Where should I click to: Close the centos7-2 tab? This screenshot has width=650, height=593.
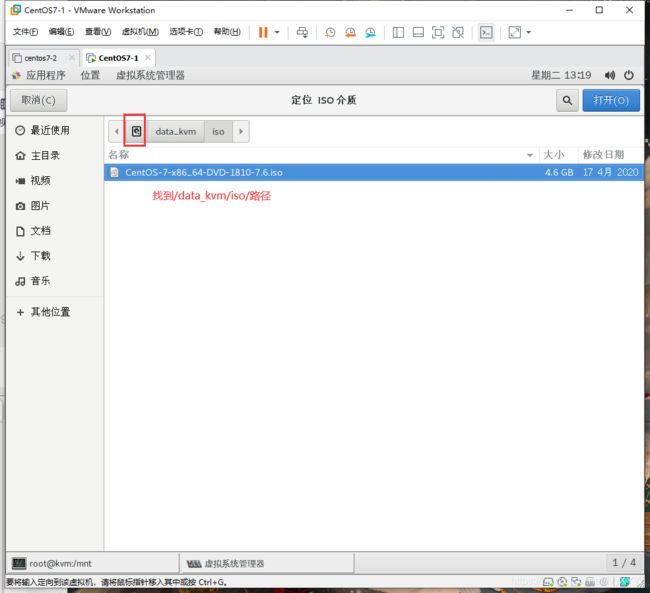tap(72, 58)
